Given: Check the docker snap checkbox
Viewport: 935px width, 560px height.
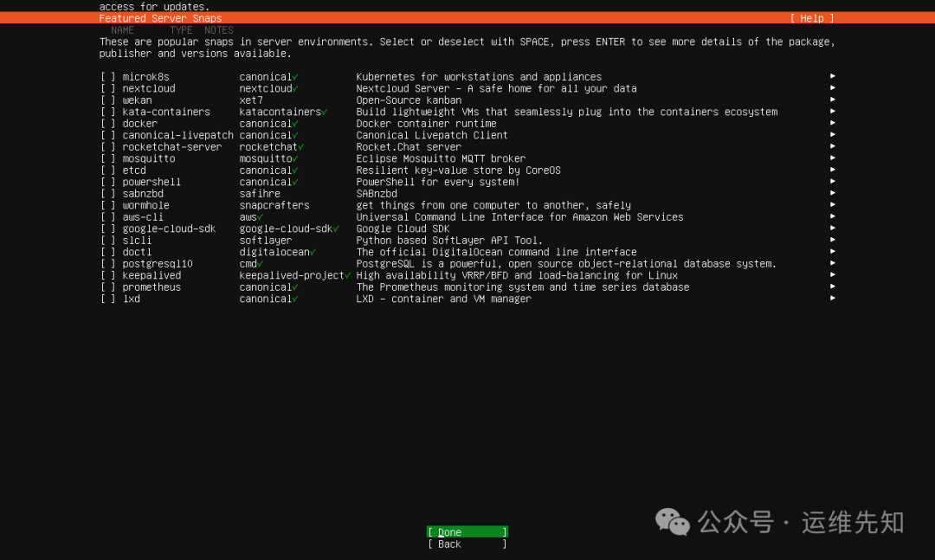Looking at the screenshot, I should pos(108,124).
